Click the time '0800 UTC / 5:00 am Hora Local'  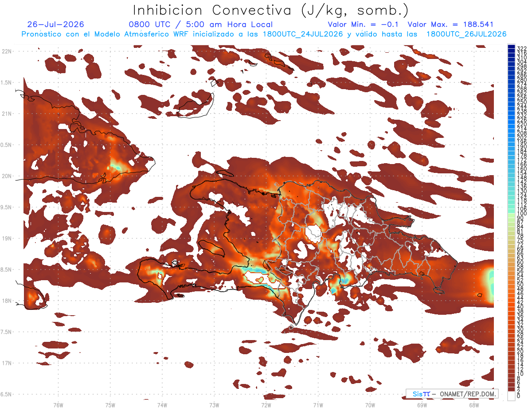click(x=200, y=24)
